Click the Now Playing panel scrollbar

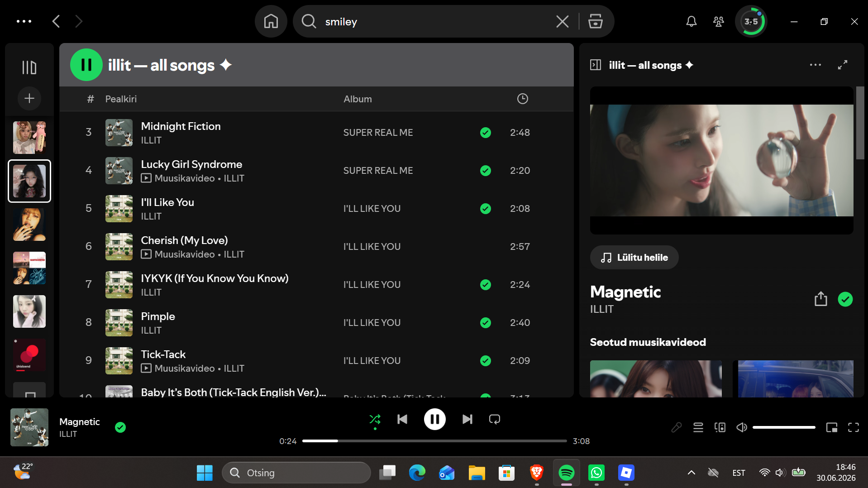pos(860,123)
